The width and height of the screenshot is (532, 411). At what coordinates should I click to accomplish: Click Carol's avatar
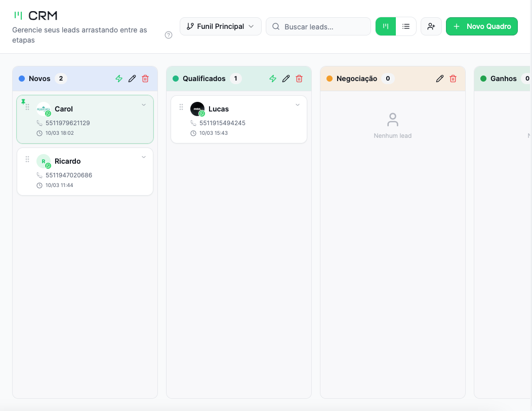click(x=44, y=109)
